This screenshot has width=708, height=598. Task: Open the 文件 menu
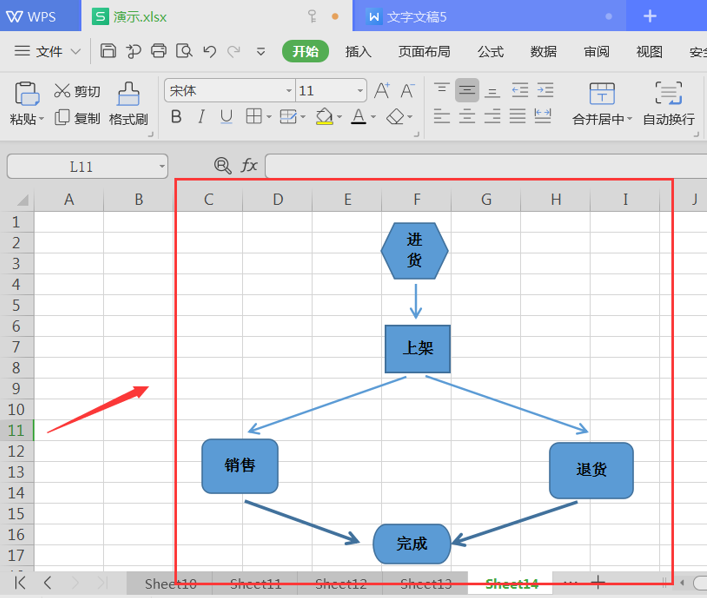(x=47, y=51)
